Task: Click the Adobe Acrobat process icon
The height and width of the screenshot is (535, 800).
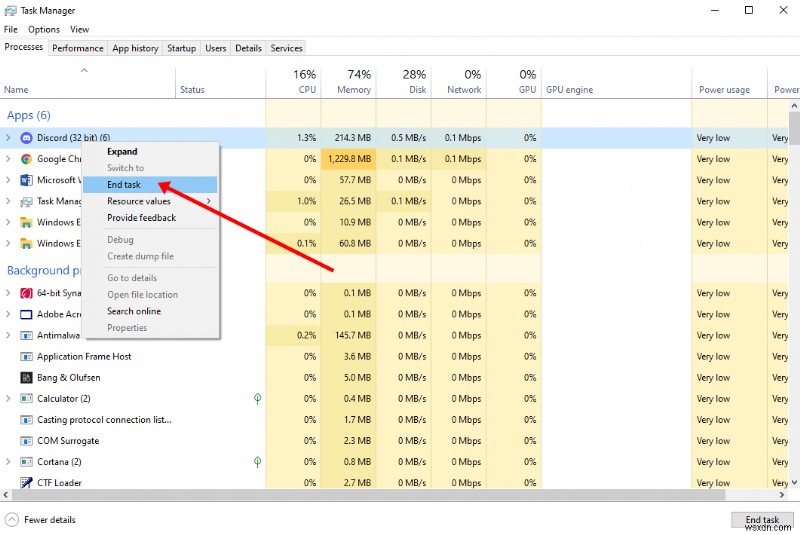Action: click(26, 314)
